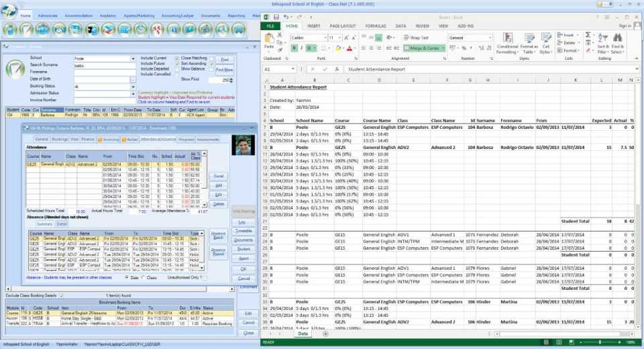The image size is (644, 349).
Task: Click the Excel Undo arrow
Action: point(284,17)
